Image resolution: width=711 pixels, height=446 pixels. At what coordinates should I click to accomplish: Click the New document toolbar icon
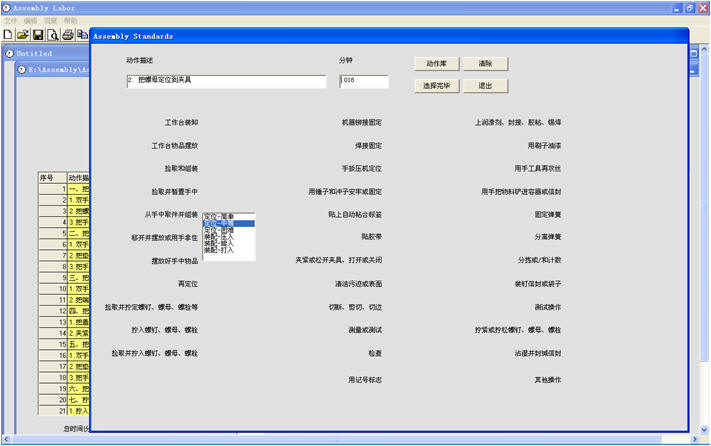click(x=7, y=35)
